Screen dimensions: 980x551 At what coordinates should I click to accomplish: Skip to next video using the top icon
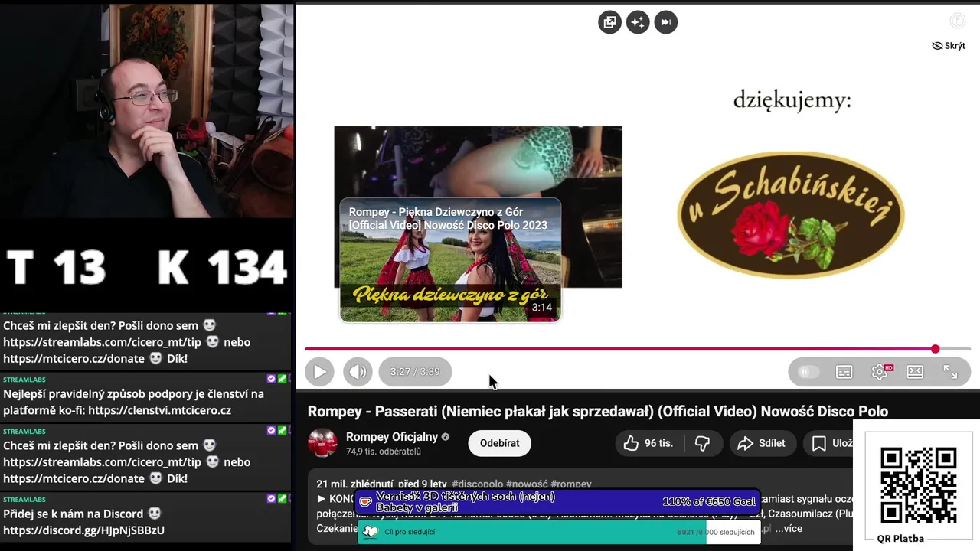click(x=665, y=22)
